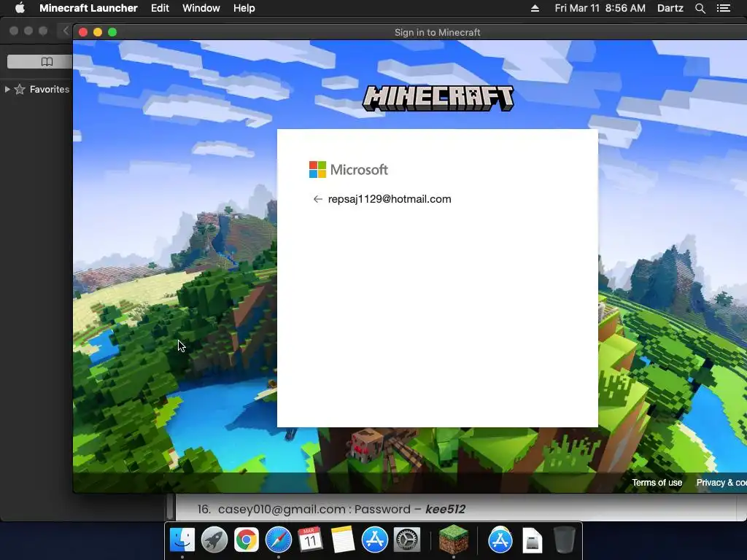747x560 pixels.
Task: Launch Launchpad rocket icon in the Dock
Action: [214, 540]
